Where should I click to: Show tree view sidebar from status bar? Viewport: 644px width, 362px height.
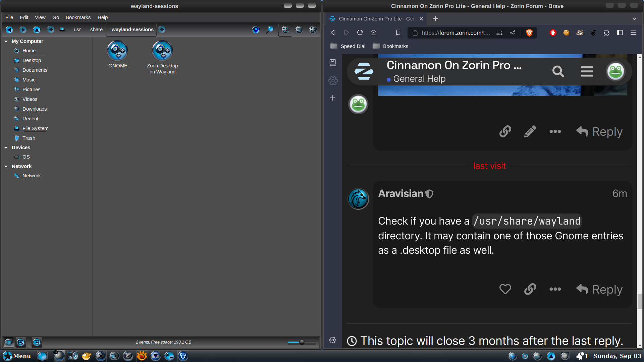click(x=21, y=342)
